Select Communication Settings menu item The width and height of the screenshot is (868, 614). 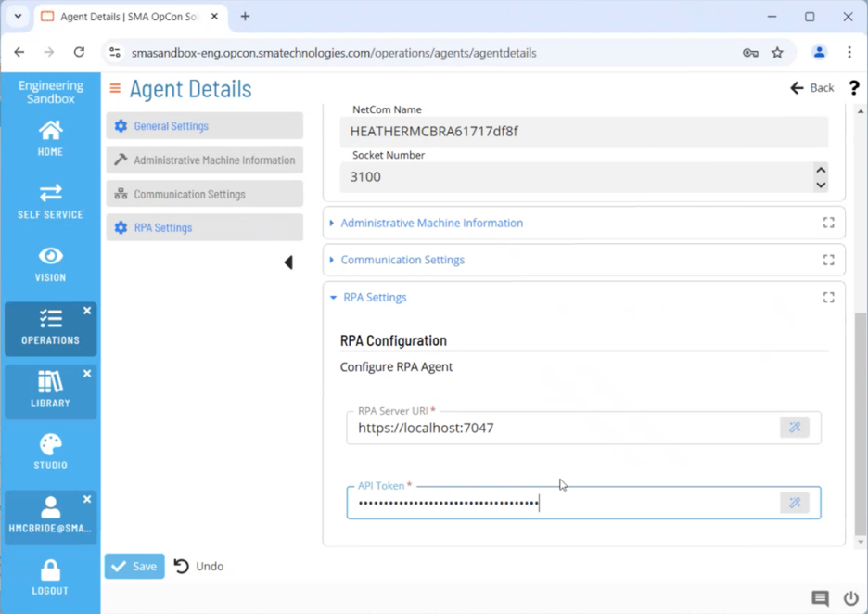(205, 194)
